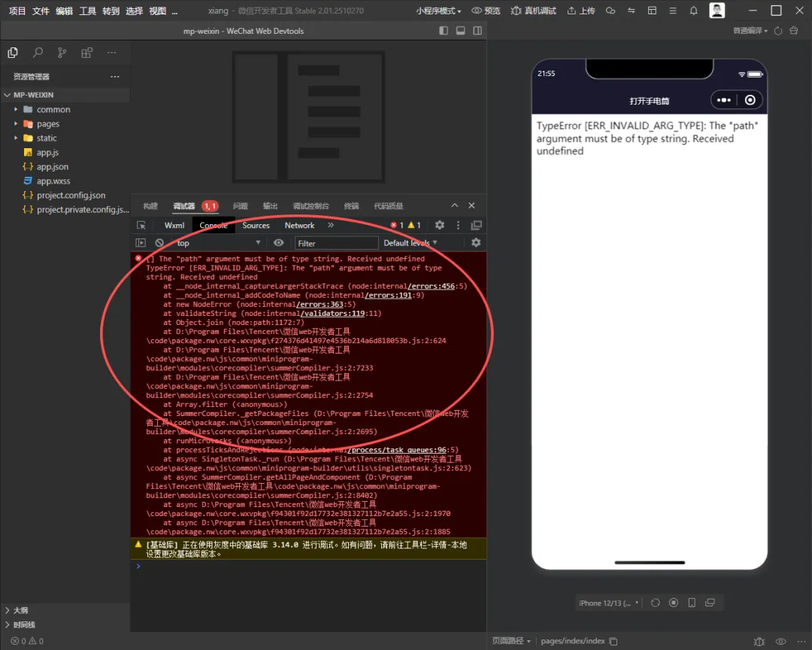Open the 小程序模式 mode dropdown
The image size is (812, 650).
[439, 11]
